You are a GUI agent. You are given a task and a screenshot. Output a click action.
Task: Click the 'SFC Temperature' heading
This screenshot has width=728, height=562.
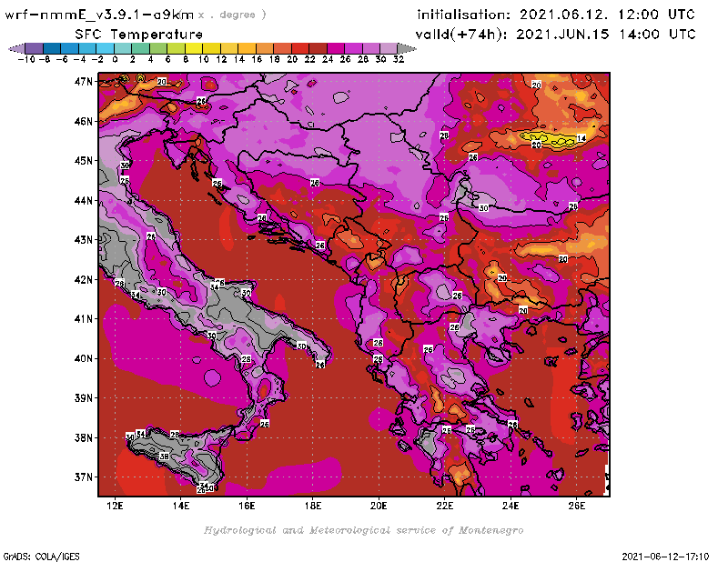click(139, 35)
